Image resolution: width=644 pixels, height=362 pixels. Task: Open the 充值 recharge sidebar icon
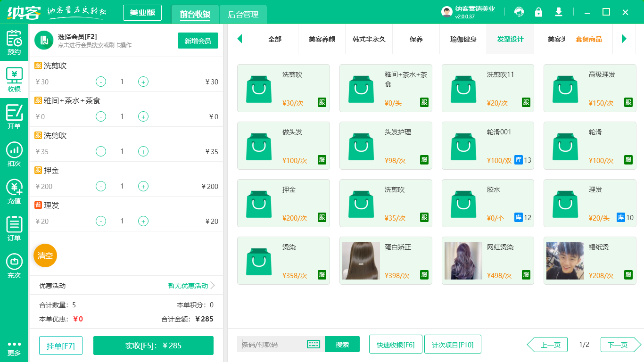pyautogui.click(x=14, y=191)
